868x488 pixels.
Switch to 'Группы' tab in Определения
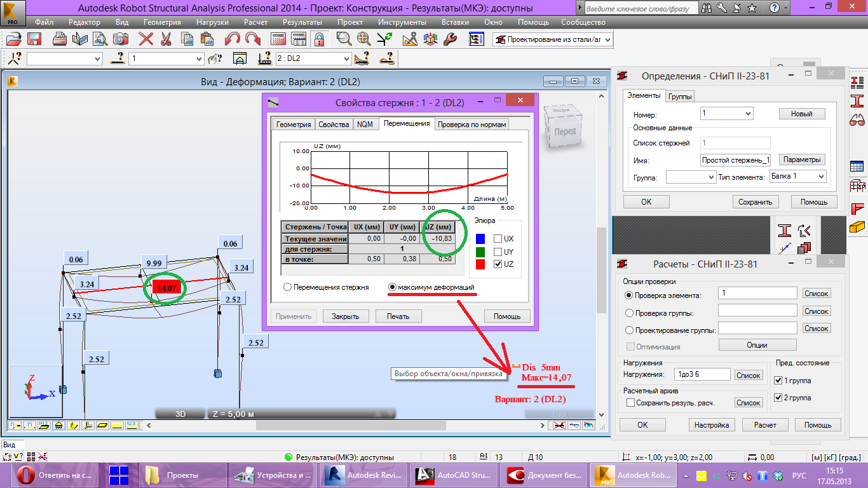[680, 97]
